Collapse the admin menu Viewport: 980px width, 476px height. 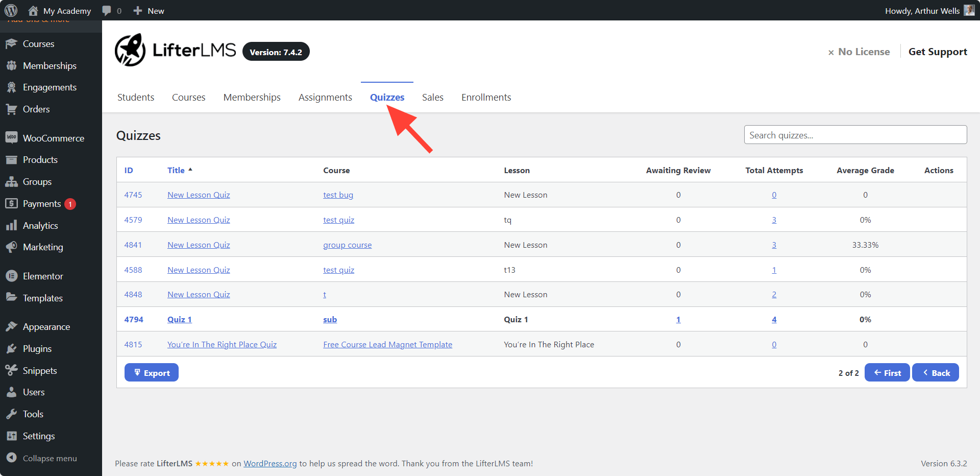coord(41,458)
